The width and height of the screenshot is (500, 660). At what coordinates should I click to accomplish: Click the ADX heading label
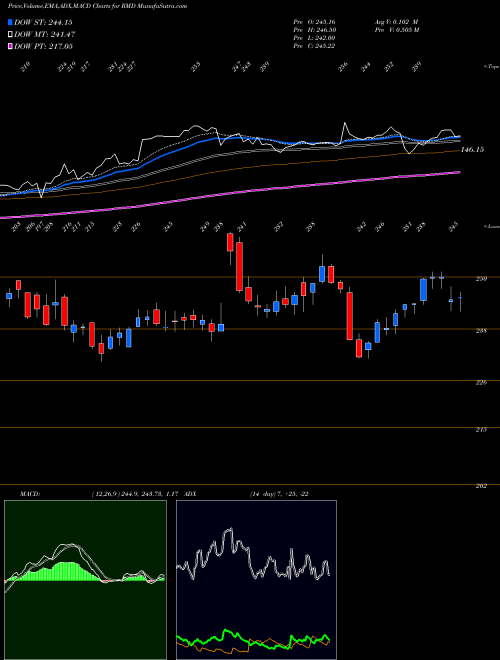coord(190,494)
